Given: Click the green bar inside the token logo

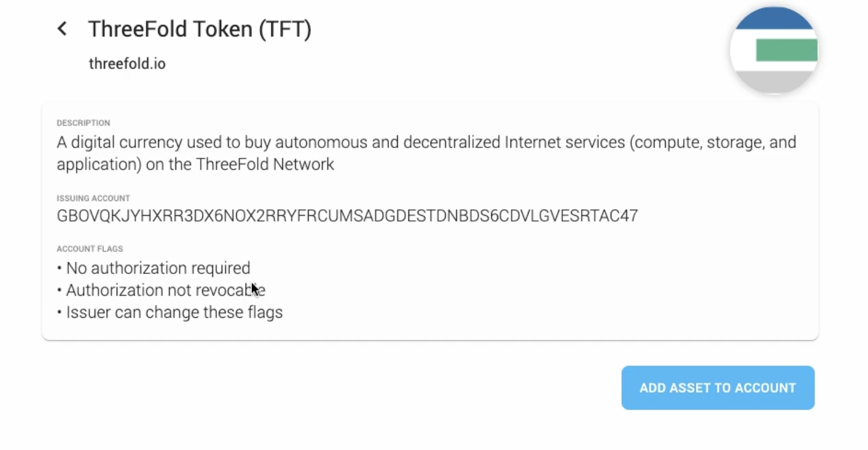Looking at the screenshot, I should (787, 50).
